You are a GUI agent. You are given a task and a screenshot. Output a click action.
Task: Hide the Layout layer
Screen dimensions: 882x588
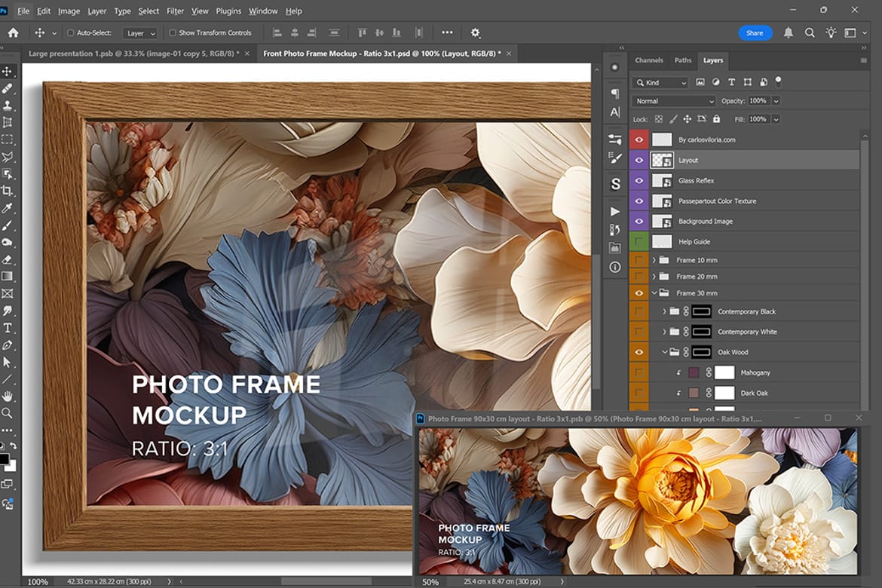tap(639, 160)
